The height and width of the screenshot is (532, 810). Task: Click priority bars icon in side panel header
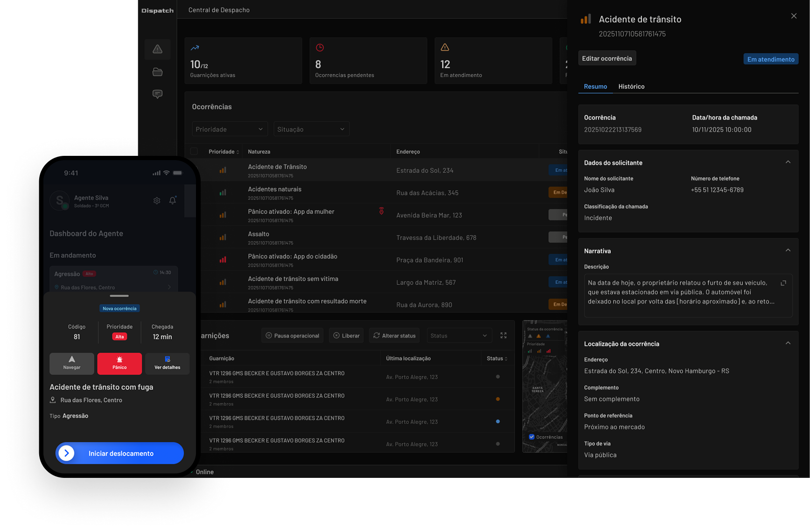tap(586, 19)
